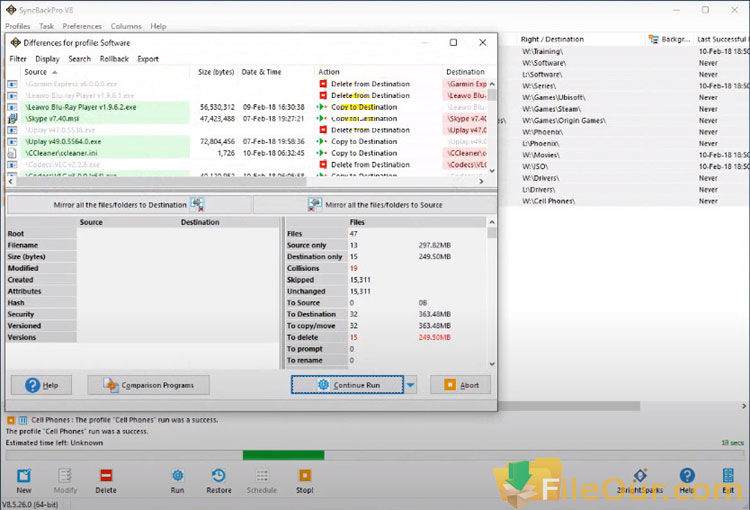Click the mirror icon next to Mirror to Source
Viewport: 750px width, 510px height.
click(x=315, y=205)
